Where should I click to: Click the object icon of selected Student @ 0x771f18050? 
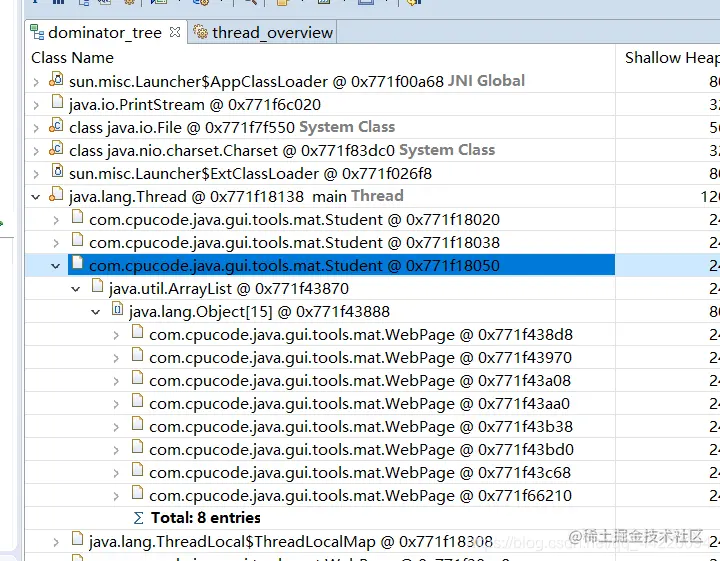pyautogui.click(x=78, y=263)
